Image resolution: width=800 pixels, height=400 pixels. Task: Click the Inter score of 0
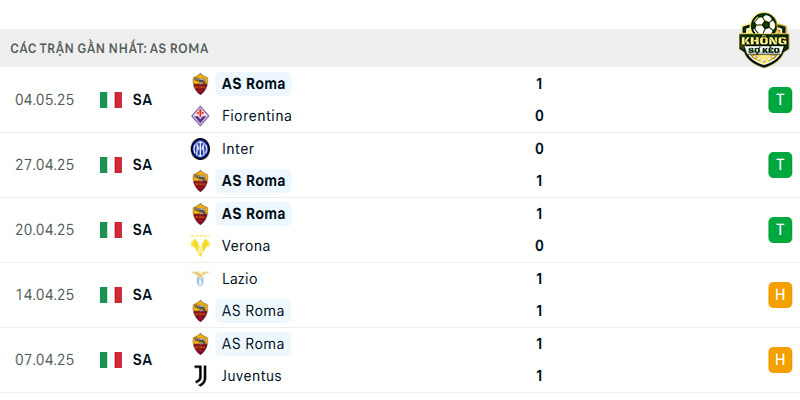(x=539, y=148)
